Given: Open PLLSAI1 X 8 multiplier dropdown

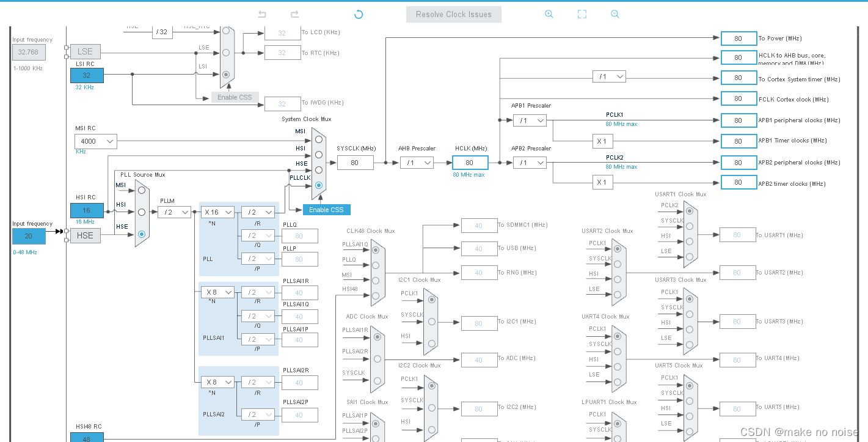Looking at the screenshot, I should (x=218, y=292).
